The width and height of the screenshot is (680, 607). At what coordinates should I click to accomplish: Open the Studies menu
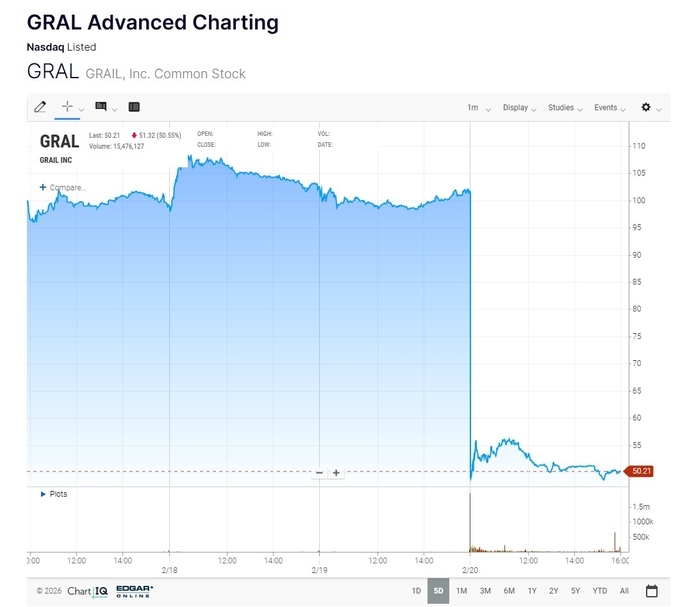click(x=564, y=108)
